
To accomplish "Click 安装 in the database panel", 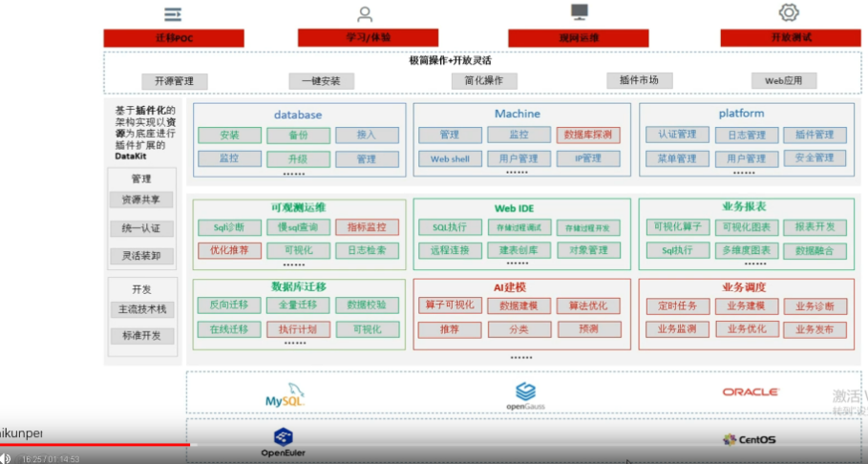I will (229, 136).
